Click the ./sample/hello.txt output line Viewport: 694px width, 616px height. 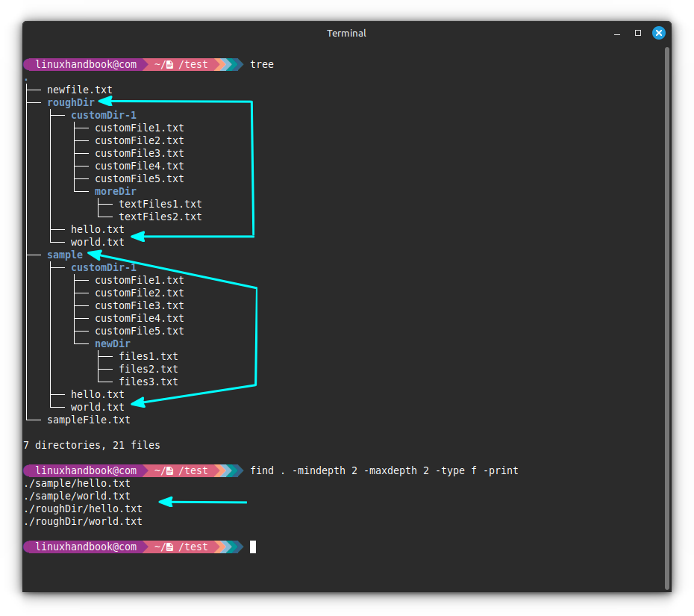76,483
